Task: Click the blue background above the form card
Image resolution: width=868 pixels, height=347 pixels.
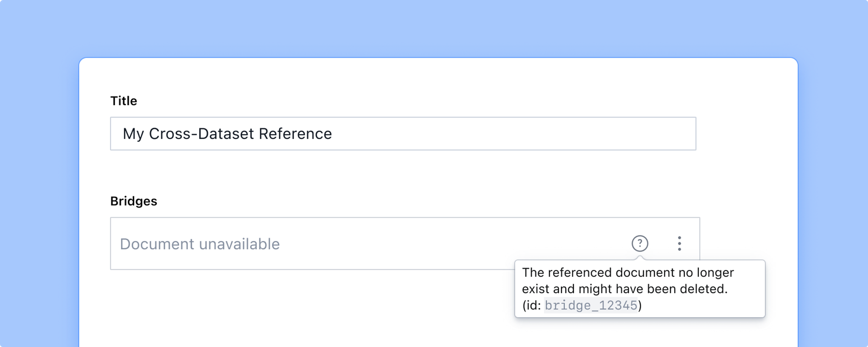Action: (x=434, y=27)
